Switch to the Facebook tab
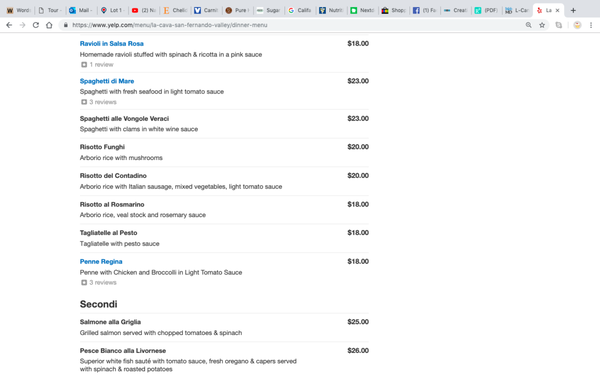This screenshot has height=375, width=600. pos(424,10)
